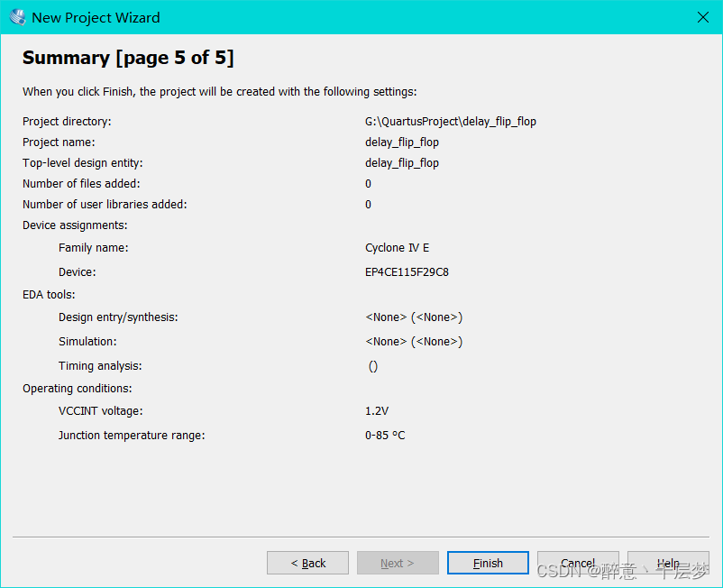Go back with the Back button
Screen dimensions: 723x588
click(x=307, y=563)
